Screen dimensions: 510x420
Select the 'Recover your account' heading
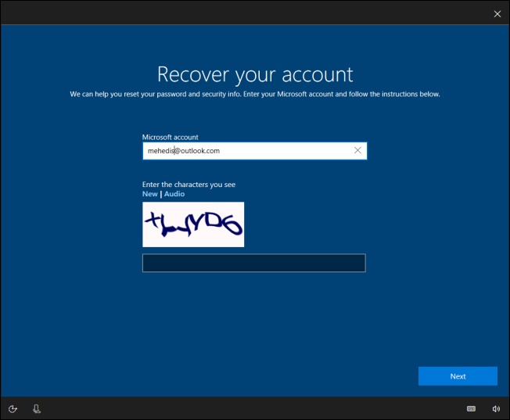(x=255, y=74)
